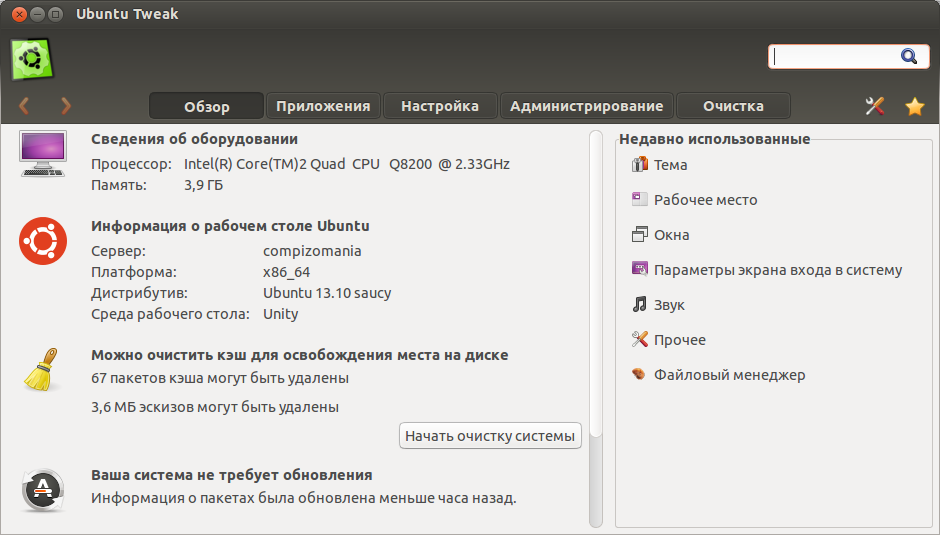Click the 'Сведения об оборудовании' heading
Screen dimensions: 940x535
194,139
